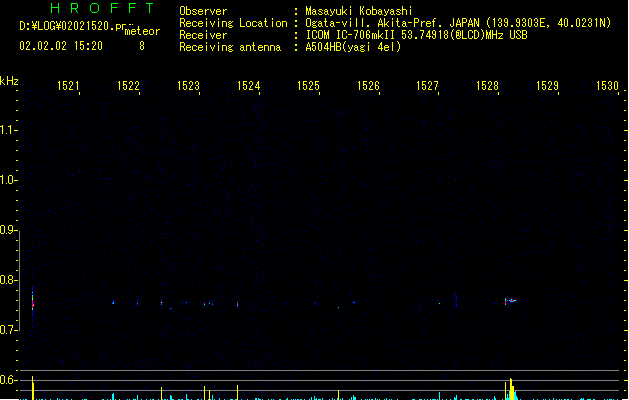Click the 1528 time axis marker
Screen dimensions: 629x400
click(x=487, y=86)
